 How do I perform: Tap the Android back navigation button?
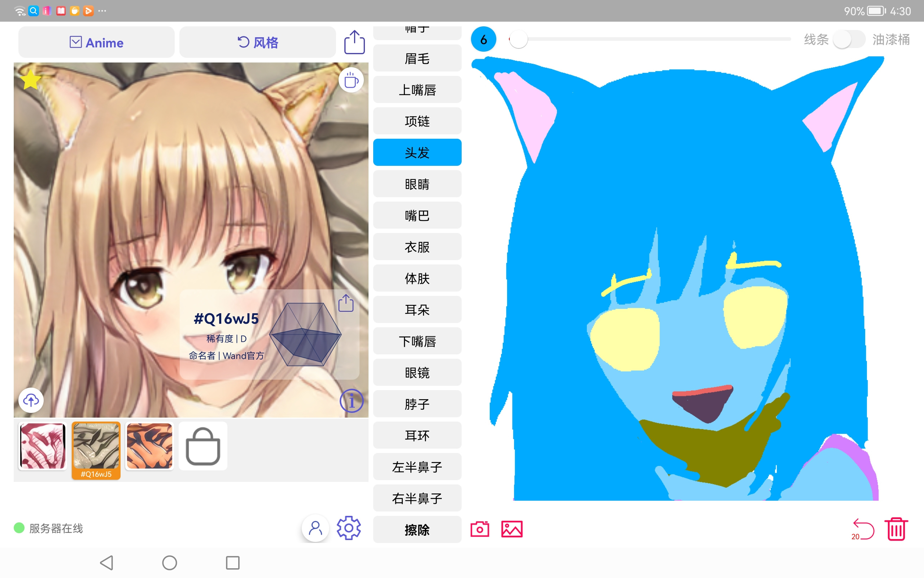106,563
